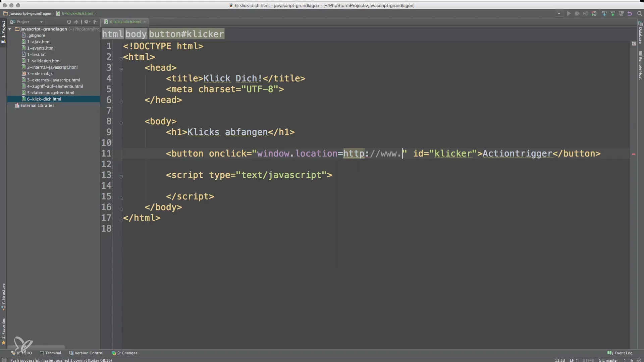Viewport: 644px width, 362px height.
Task: Click javascript-grundlagen in navigation bar
Action: (x=28, y=13)
